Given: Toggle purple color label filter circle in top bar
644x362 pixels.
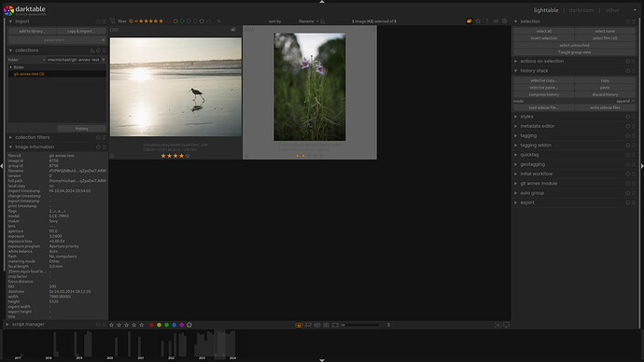Looking at the screenshot, I should [x=195, y=21].
